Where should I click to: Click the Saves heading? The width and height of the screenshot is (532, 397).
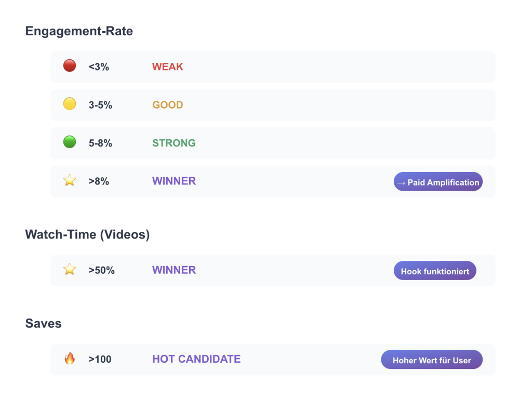43,324
